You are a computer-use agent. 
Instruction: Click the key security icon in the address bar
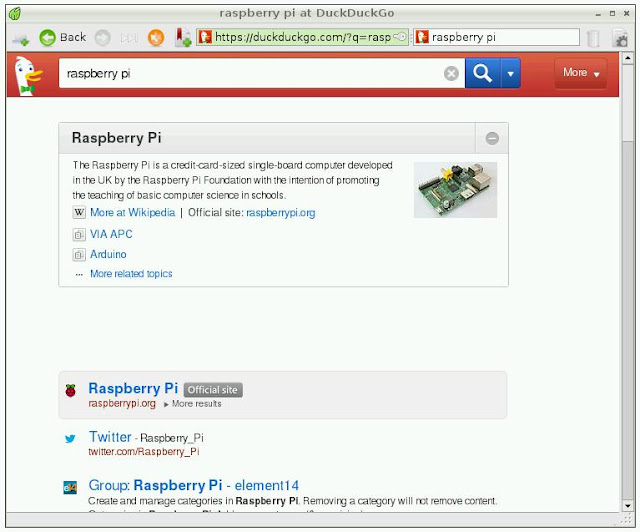(400, 37)
